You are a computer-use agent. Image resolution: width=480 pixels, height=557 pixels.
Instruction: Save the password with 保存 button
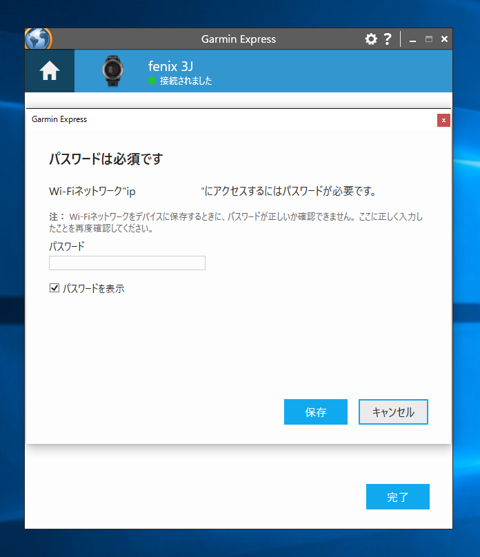click(315, 412)
